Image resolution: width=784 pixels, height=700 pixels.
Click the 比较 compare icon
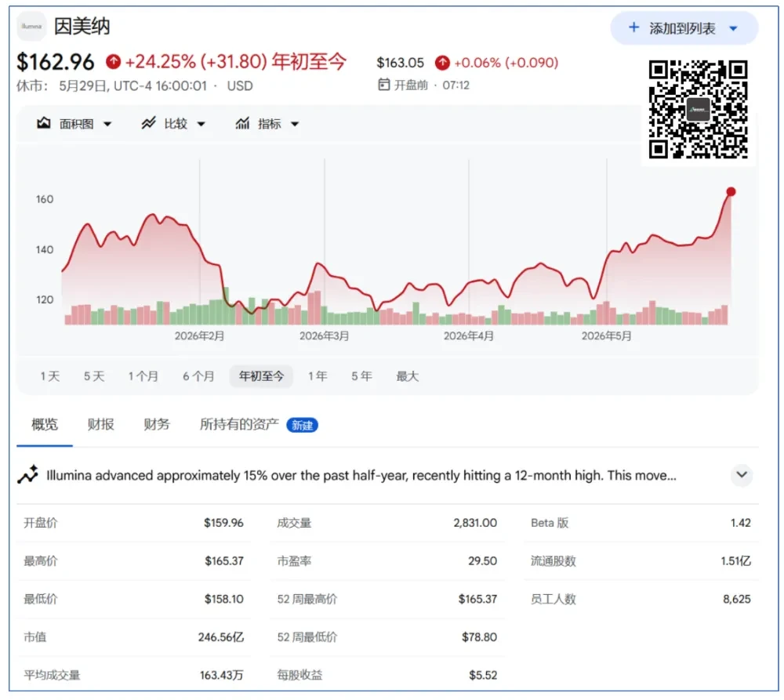148,123
